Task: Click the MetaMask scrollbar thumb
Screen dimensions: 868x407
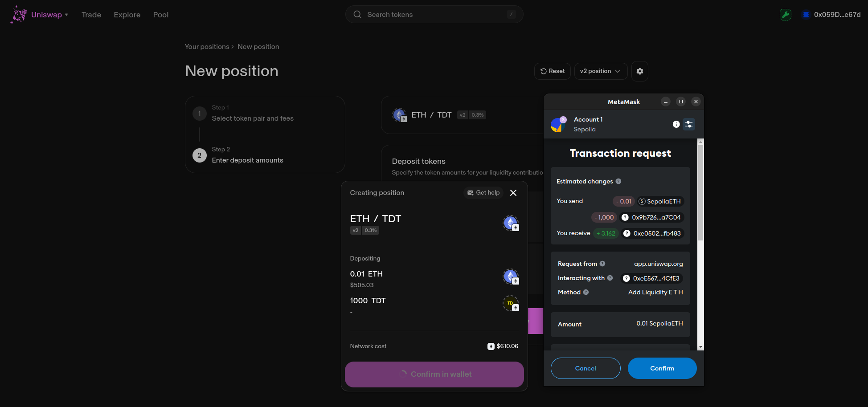Action: click(701, 192)
